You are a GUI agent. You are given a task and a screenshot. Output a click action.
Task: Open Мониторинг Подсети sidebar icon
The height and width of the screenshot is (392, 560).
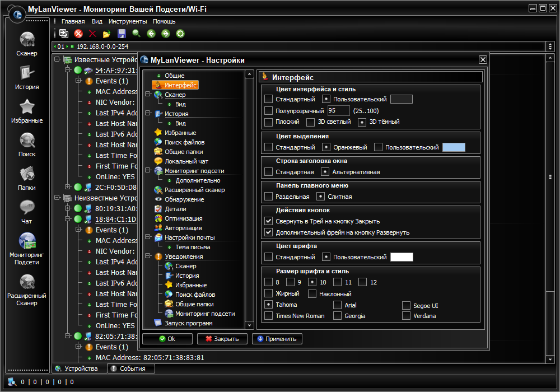pyautogui.click(x=27, y=249)
